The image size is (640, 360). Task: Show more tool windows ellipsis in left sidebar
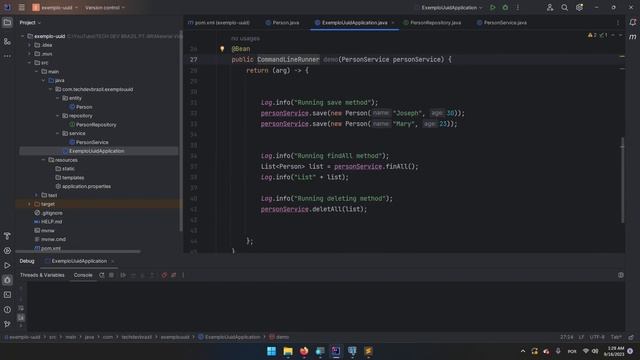pos(7,56)
